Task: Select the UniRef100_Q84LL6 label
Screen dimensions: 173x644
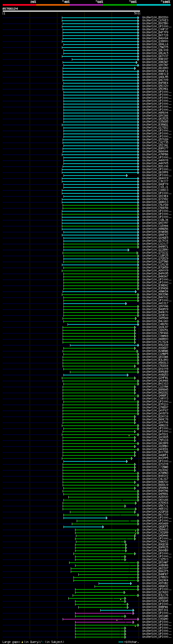Action: pos(155,44)
